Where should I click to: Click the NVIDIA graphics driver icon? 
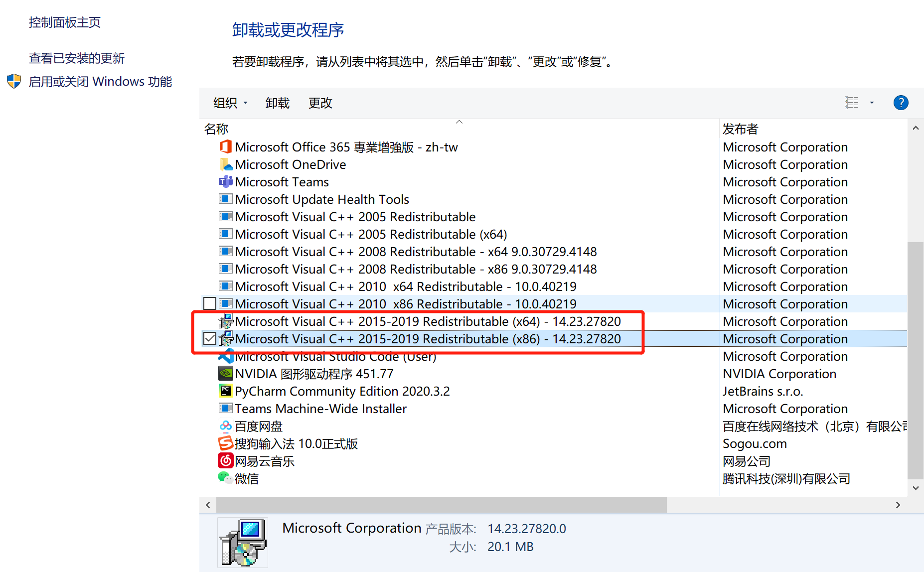(226, 374)
